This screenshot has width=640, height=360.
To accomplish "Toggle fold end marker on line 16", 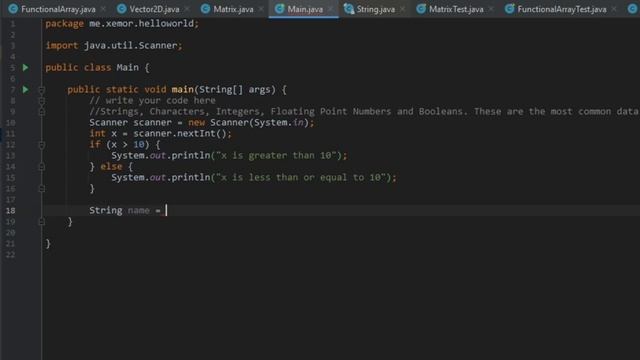I will click(41, 189).
